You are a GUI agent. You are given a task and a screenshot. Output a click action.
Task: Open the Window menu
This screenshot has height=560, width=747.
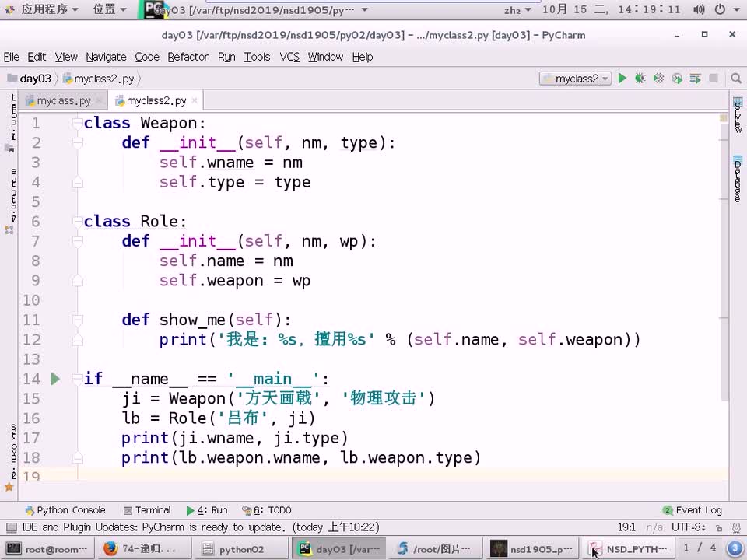pos(325,57)
